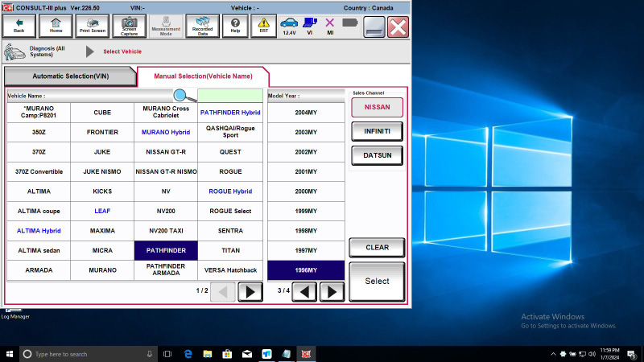Confirm with the Select button
The width and height of the screenshot is (644, 362).
click(377, 282)
